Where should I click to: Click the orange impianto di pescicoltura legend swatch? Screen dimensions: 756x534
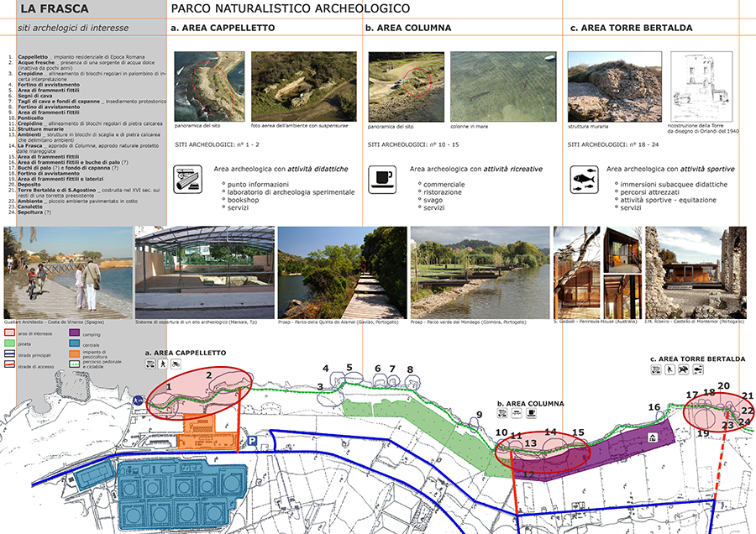click(x=73, y=353)
